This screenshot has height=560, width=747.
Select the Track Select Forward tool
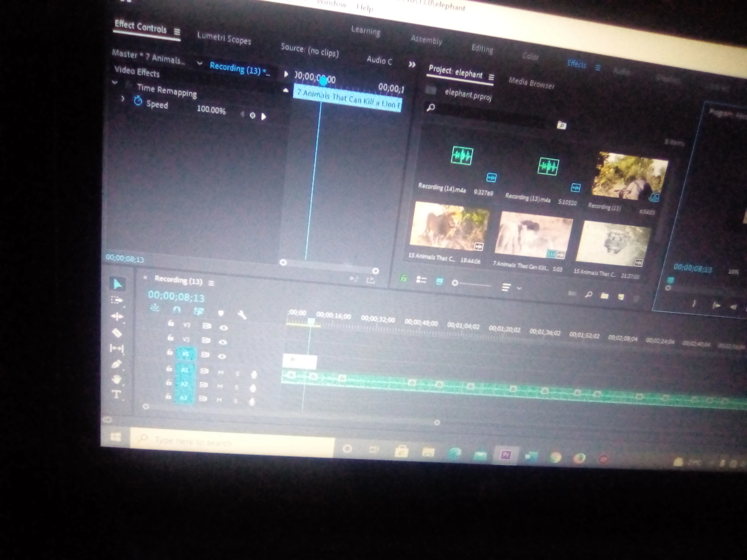click(117, 300)
